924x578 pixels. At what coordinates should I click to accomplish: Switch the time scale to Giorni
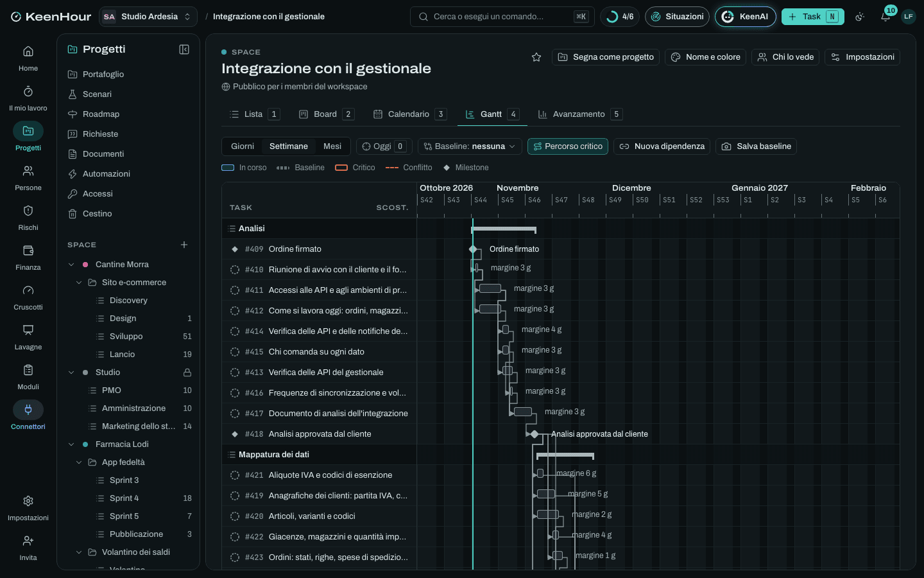(x=243, y=146)
